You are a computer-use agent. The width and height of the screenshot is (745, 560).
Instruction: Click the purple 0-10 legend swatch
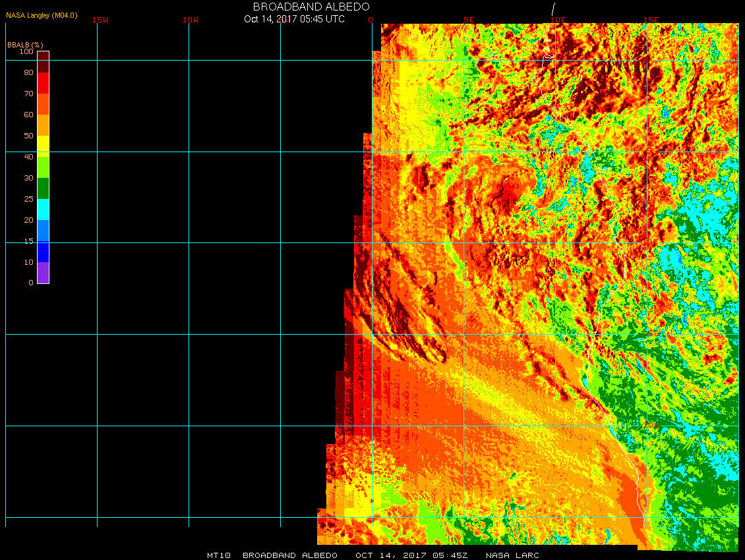44,273
